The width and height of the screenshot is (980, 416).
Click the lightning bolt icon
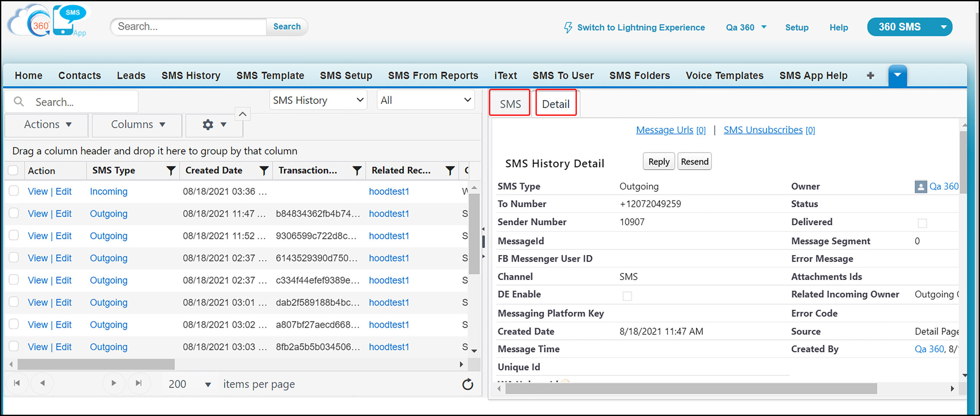568,28
